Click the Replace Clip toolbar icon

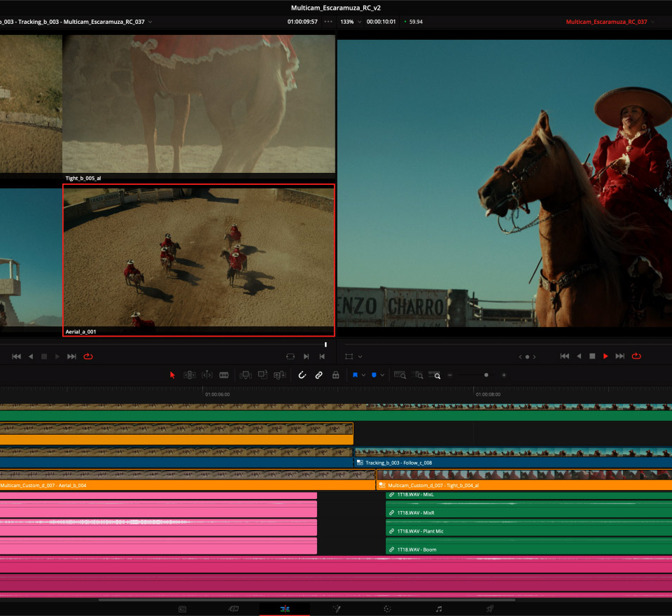[280, 375]
